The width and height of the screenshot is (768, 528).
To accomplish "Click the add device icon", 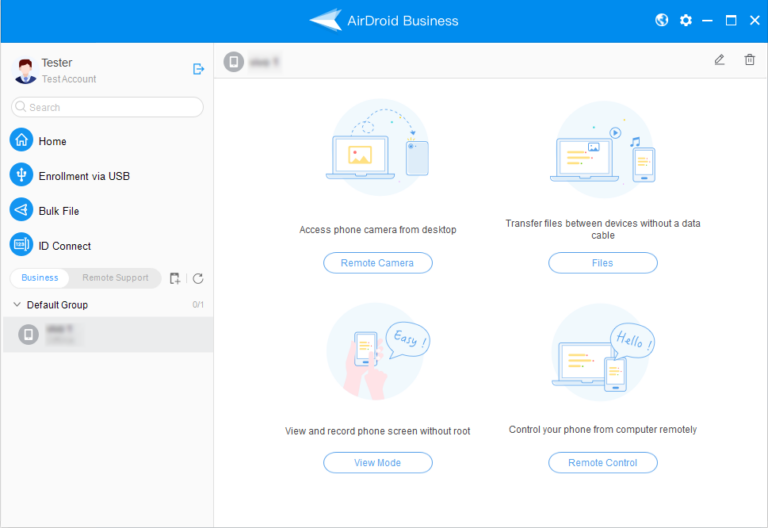I will click(x=175, y=278).
